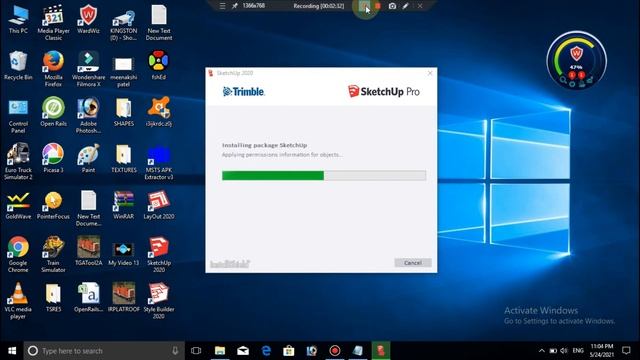Select the KINGSTON drive shortcut
The width and height of the screenshot is (640, 360).
[x=123, y=24]
